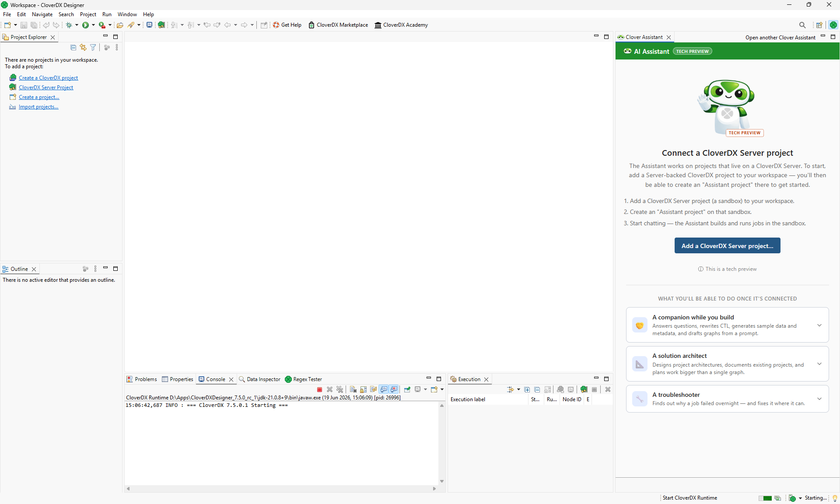Expand the "A companion while you build" card
This screenshot has height=504, width=840.
coord(819,325)
